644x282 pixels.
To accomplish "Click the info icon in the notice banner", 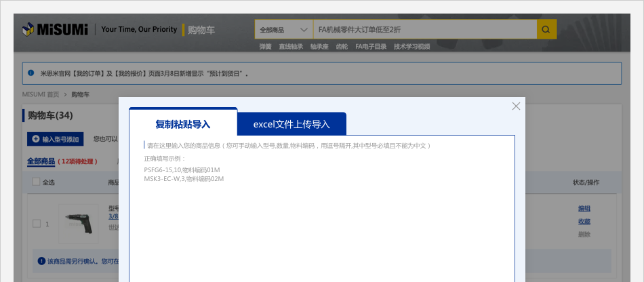I will [31, 73].
